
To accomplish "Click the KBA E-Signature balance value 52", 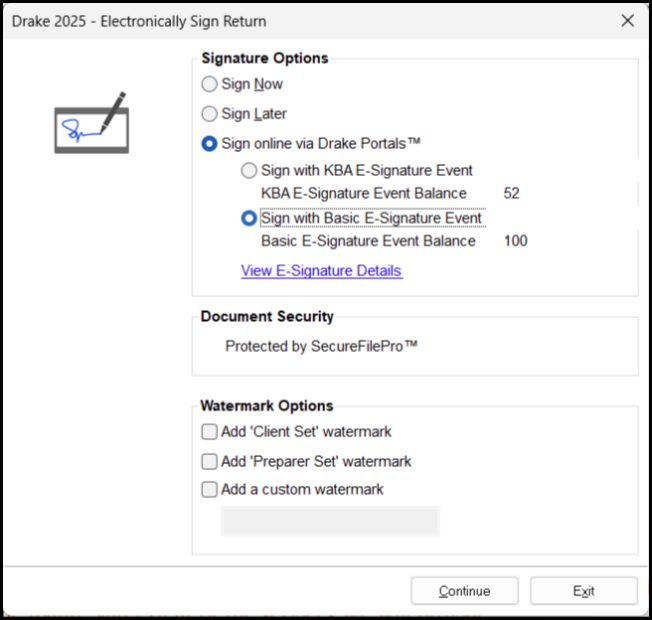I will [x=511, y=194].
